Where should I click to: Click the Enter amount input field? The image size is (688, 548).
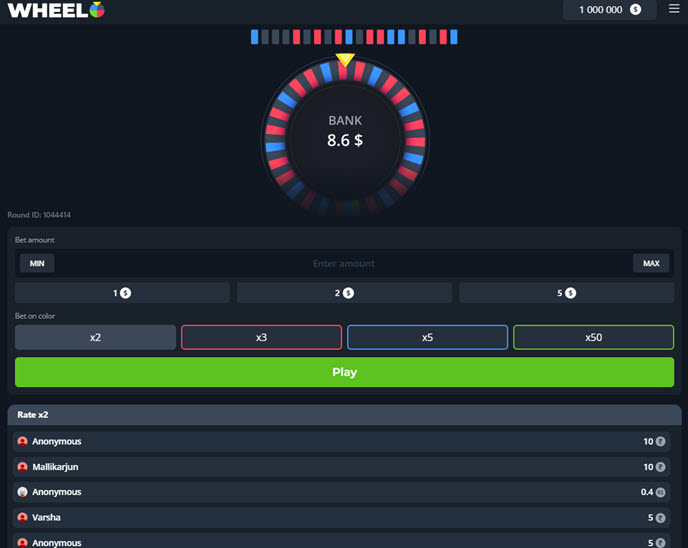pos(343,264)
